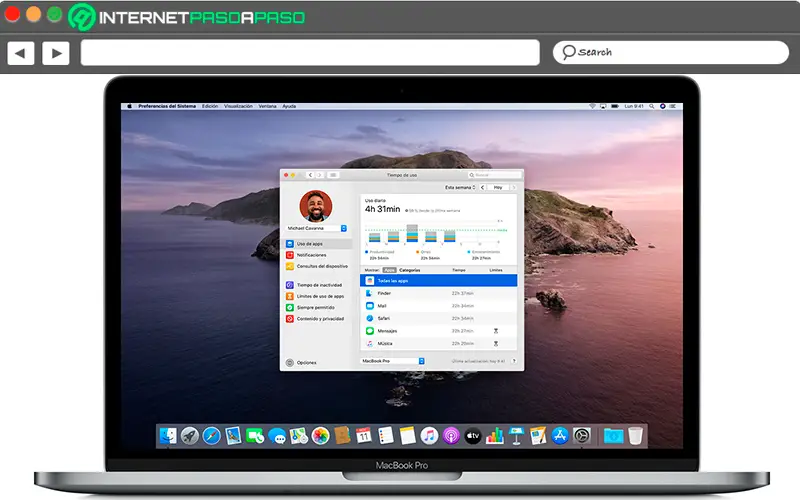Open System Preferences gear in dock
Image resolution: width=800 pixels, height=500 pixels.
[582, 436]
